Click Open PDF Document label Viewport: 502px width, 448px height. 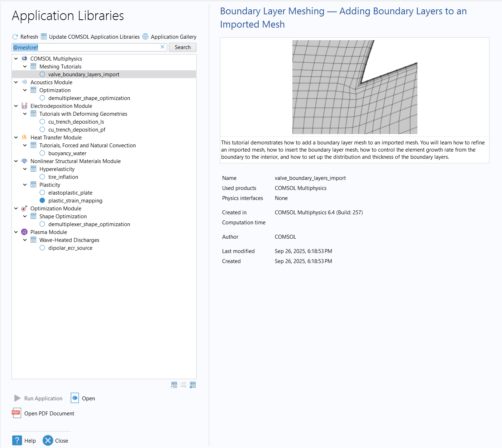click(x=49, y=413)
